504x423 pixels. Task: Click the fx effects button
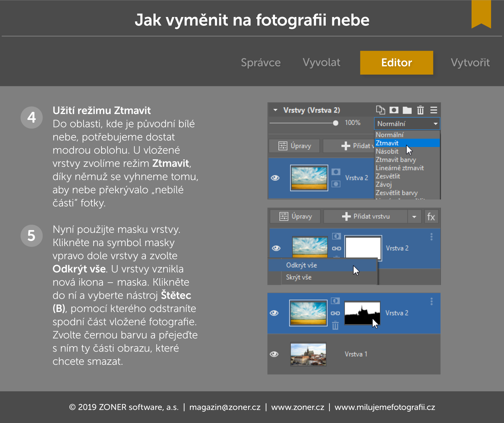click(x=431, y=217)
